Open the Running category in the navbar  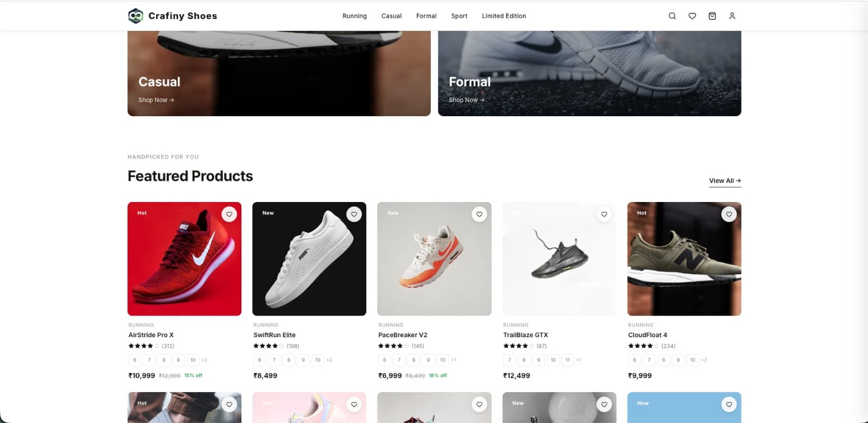coord(354,16)
